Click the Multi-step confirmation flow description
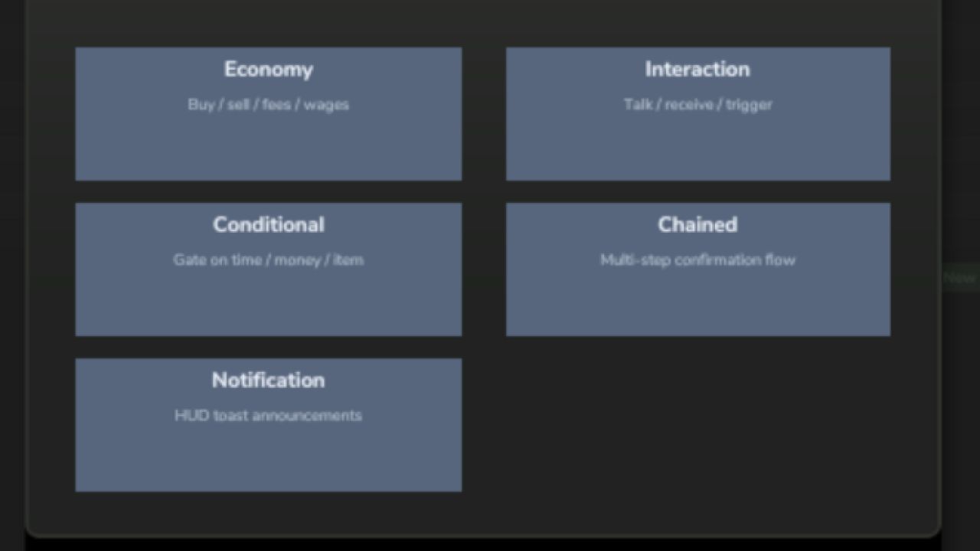This screenshot has height=551, width=980. point(697,260)
